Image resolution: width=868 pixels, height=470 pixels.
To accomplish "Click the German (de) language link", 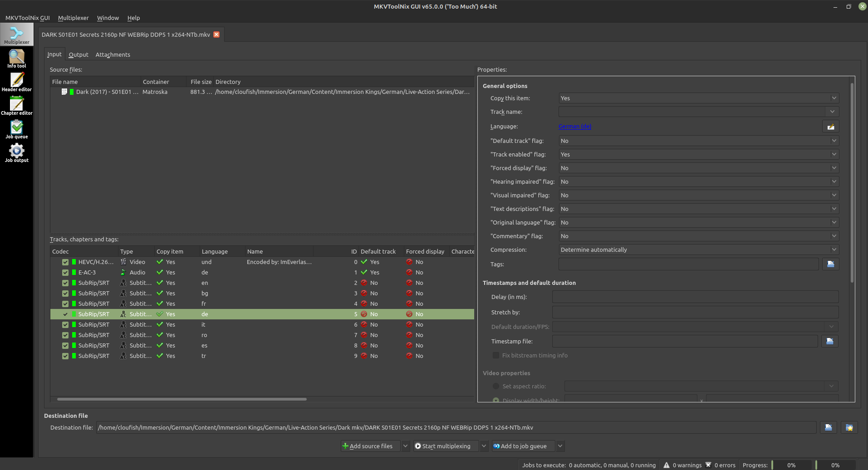I will click(574, 126).
